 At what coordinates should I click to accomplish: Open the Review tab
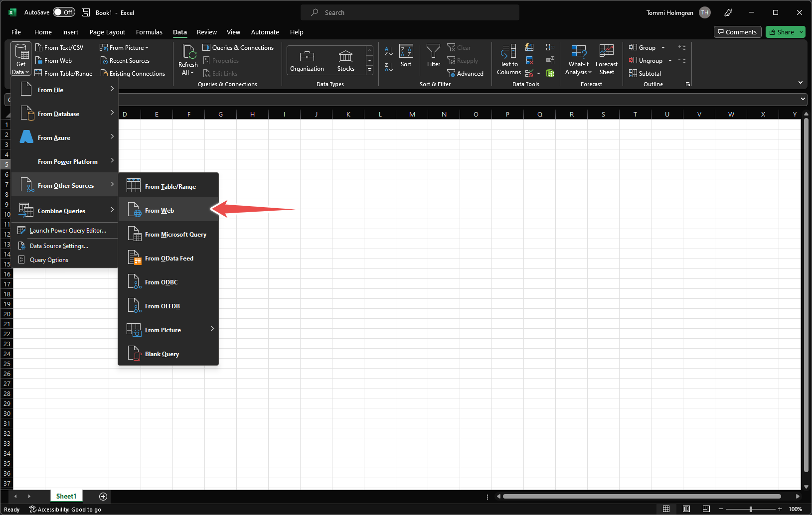click(207, 32)
